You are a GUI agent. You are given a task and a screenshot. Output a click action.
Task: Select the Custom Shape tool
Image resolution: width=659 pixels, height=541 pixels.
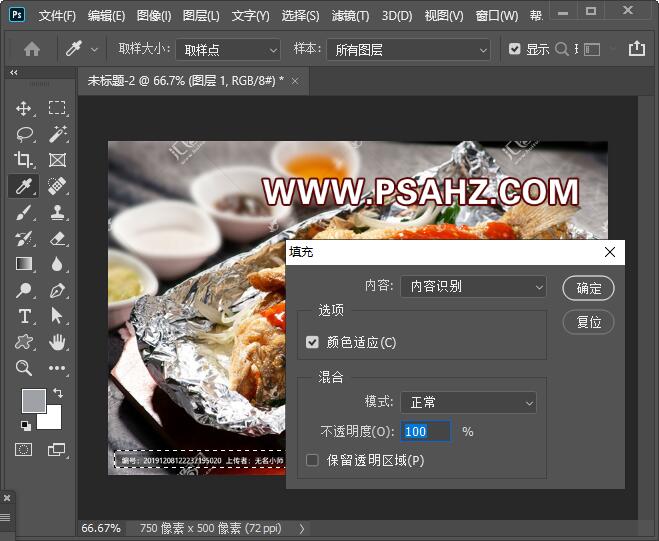(x=24, y=342)
